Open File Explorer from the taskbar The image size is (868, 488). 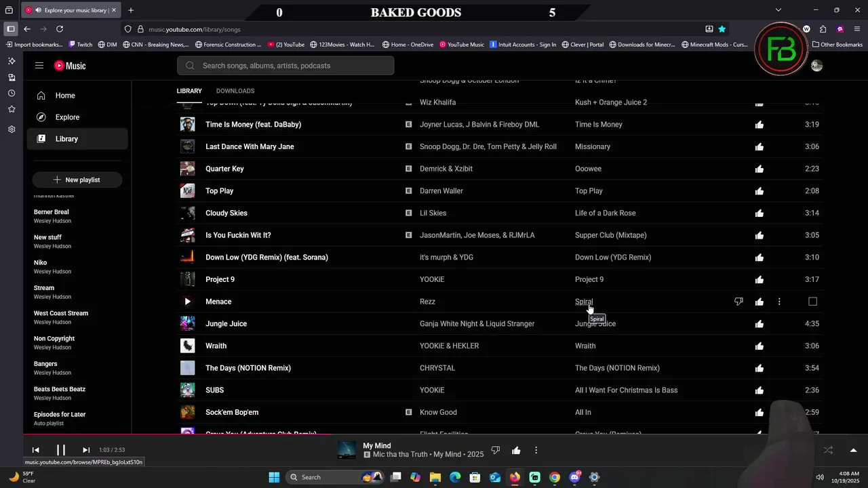pos(435,477)
